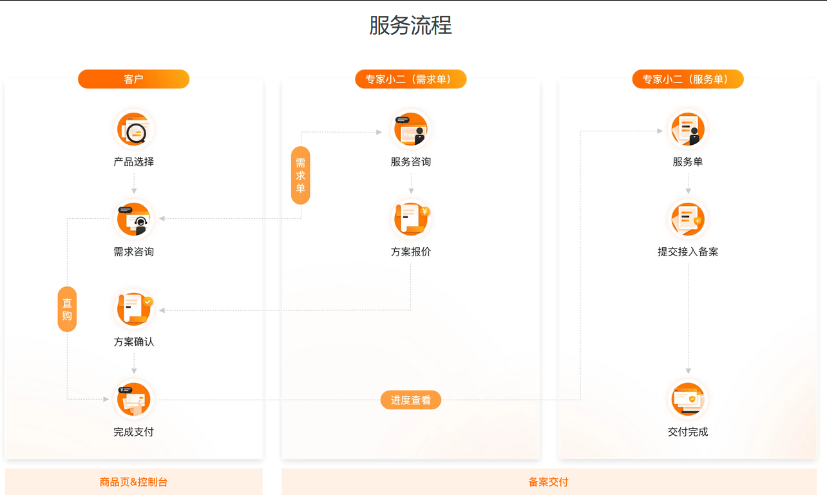Select the 交付完成 shield monitor icon
827x504 pixels.
point(688,398)
